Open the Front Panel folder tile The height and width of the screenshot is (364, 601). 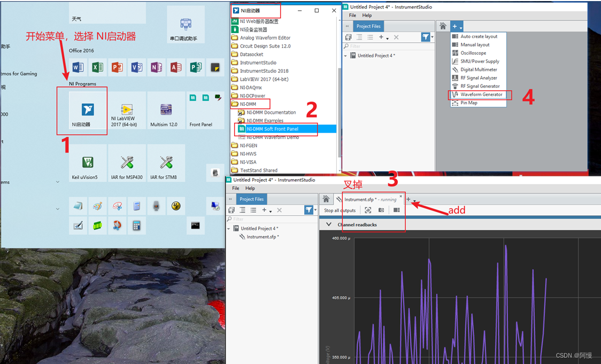click(x=205, y=110)
